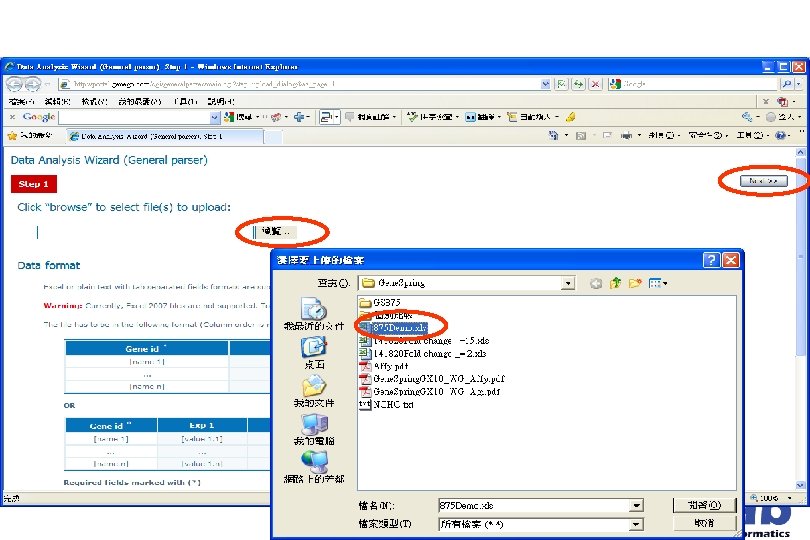Select the Data Analysis Wizard browser tab

[x=165, y=136]
